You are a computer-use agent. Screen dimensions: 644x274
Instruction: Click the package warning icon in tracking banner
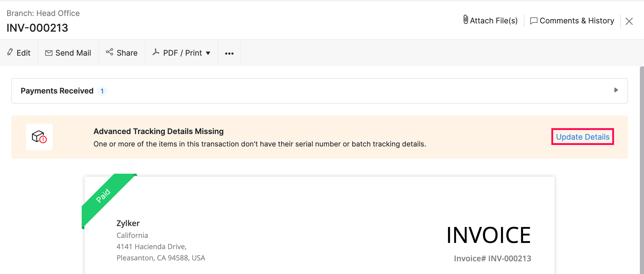tap(39, 137)
